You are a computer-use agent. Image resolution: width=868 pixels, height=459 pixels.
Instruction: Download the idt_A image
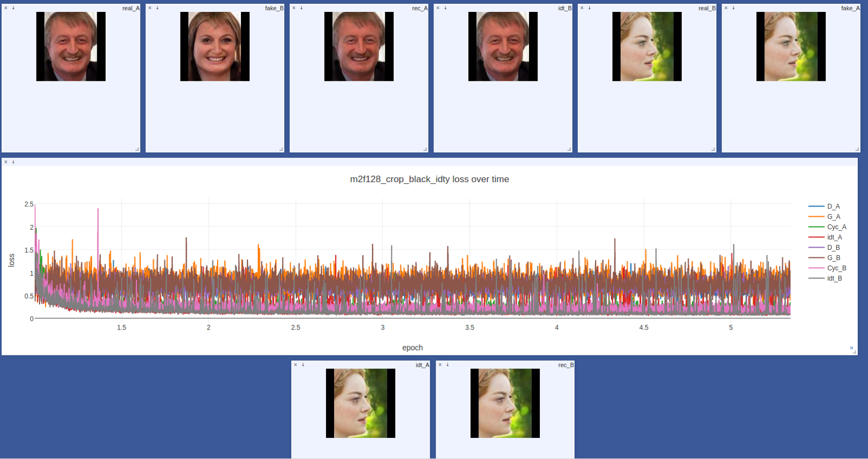[x=303, y=365]
